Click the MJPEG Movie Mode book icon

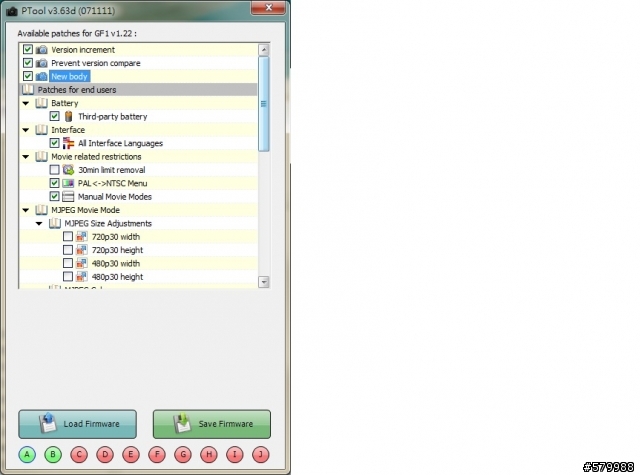click(x=41, y=210)
